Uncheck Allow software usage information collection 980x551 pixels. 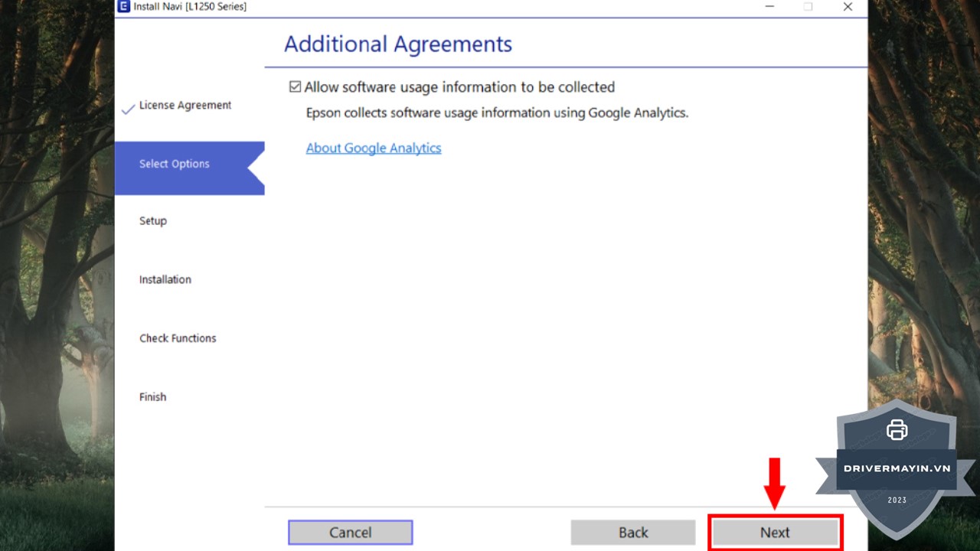[x=295, y=87]
